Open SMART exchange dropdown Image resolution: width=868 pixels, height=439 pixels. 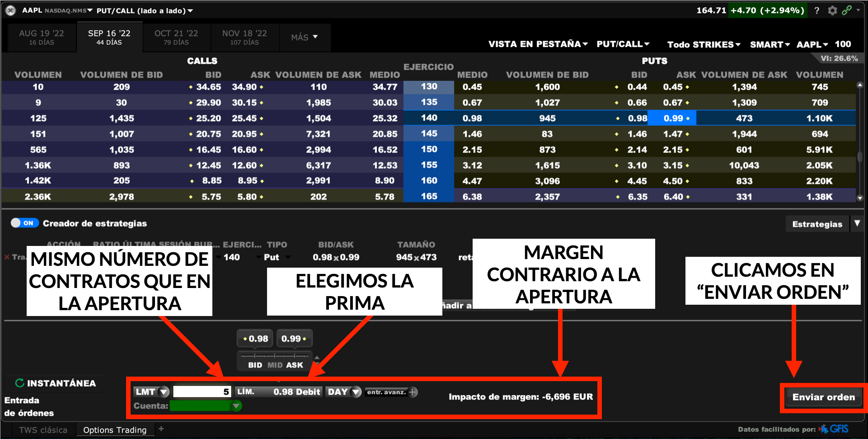(x=770, y=44)
